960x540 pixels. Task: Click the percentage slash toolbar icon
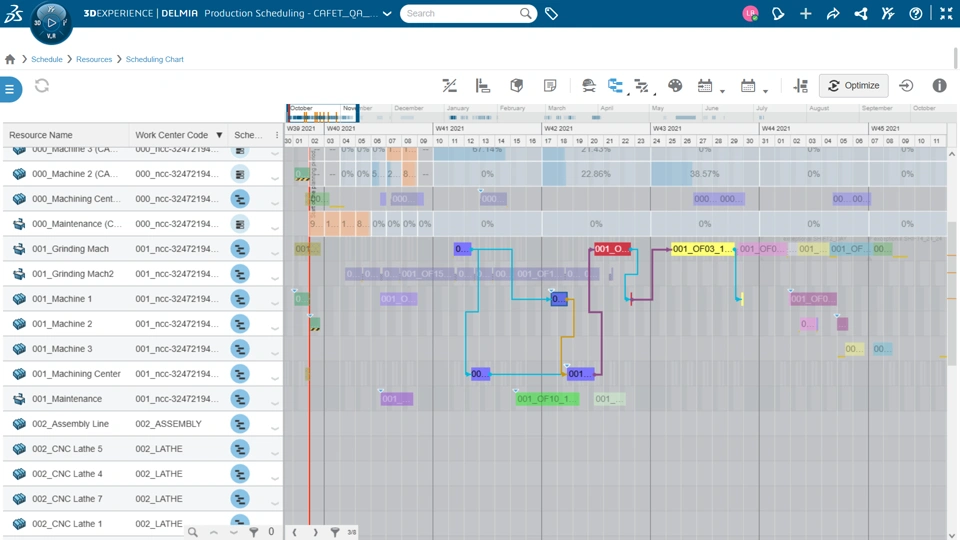pos(449,86)
